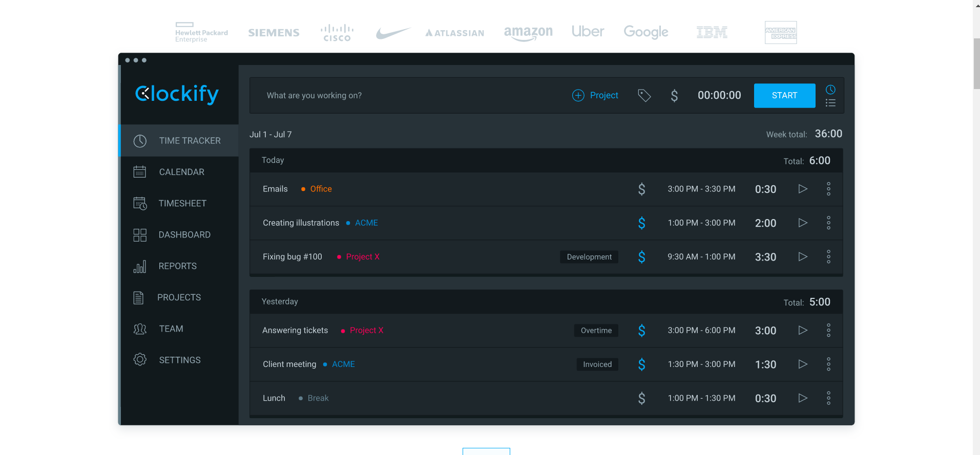This screenshot has width=980, height=455.
Task: Click the Break project on Lunch
Action: [318, 398]
